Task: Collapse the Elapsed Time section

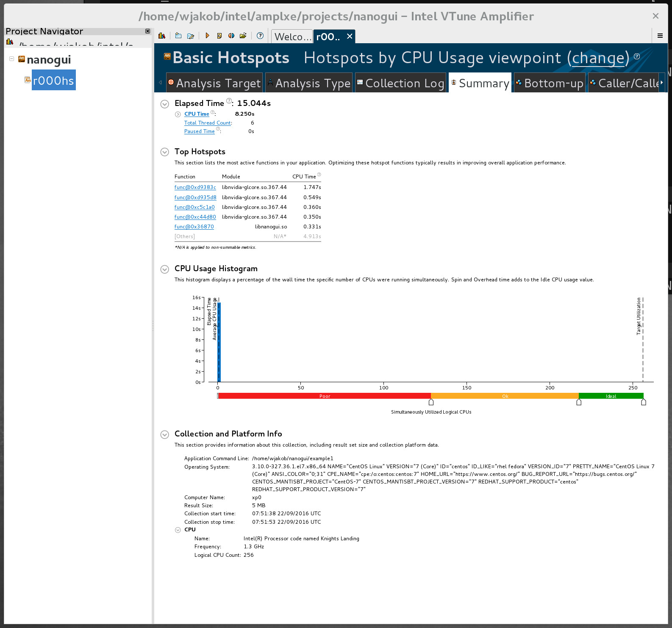Action: [165, 104]
